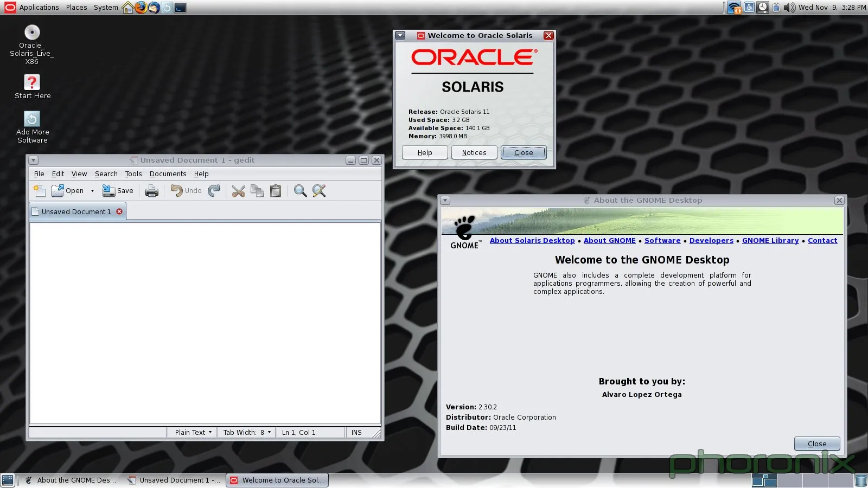
Task: Copy the selection in the gedit toolbar
Action: (257, 191)
